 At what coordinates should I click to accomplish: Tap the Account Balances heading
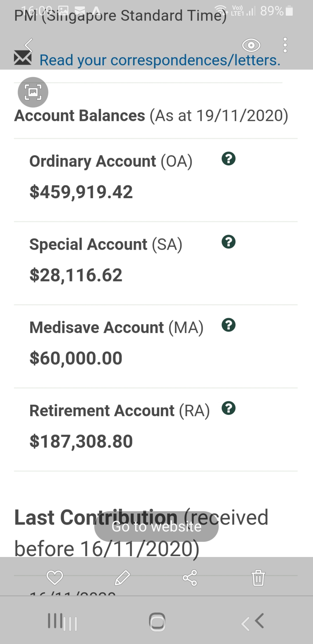[80, 116]
